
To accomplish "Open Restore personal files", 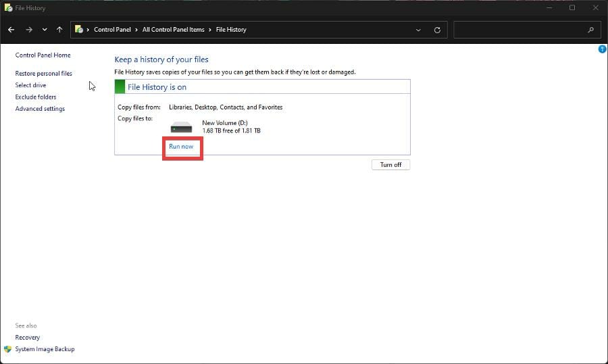I will (x=43, y=73).
